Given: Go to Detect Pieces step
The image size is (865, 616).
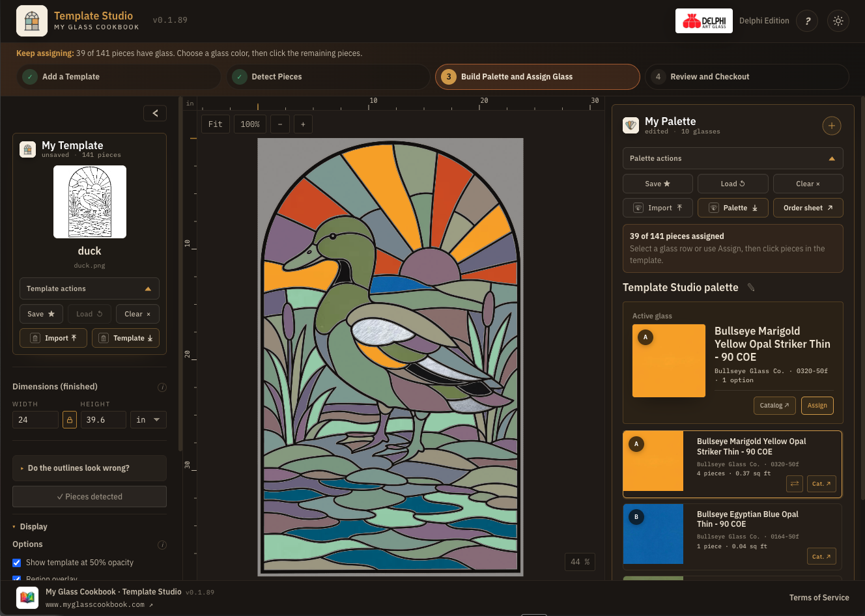Looking at the screenshot, I should pyautogui.click(x=328, y=77).
